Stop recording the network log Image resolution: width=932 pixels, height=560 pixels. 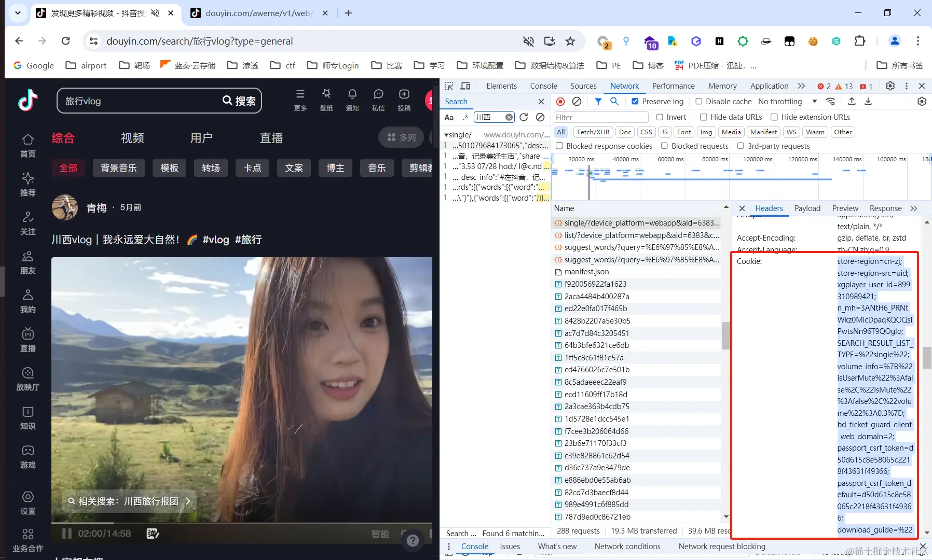pyautogui.click(x=560, y=102)
